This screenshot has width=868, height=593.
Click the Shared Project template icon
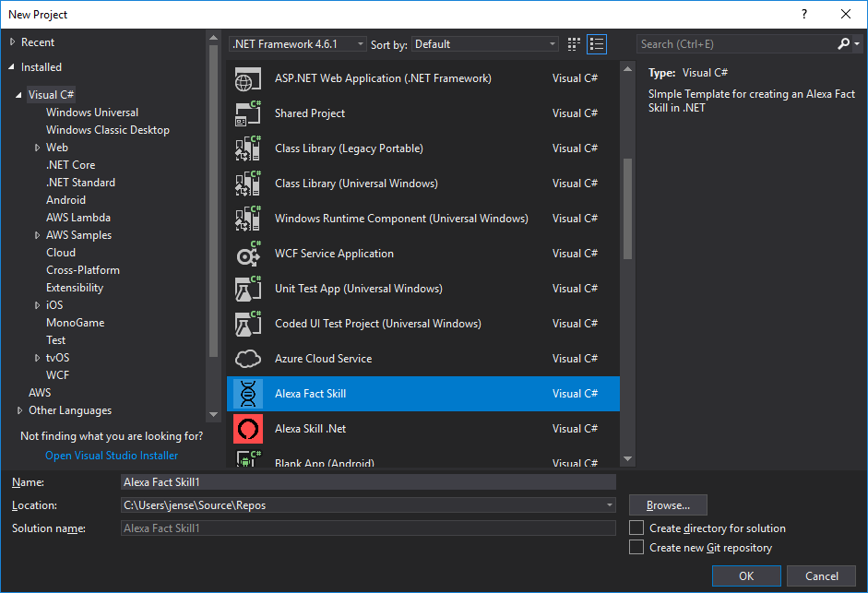(248, 113)
